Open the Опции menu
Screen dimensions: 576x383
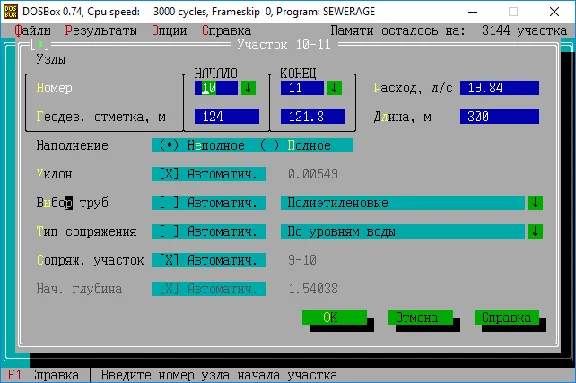[x=170, y=30]
